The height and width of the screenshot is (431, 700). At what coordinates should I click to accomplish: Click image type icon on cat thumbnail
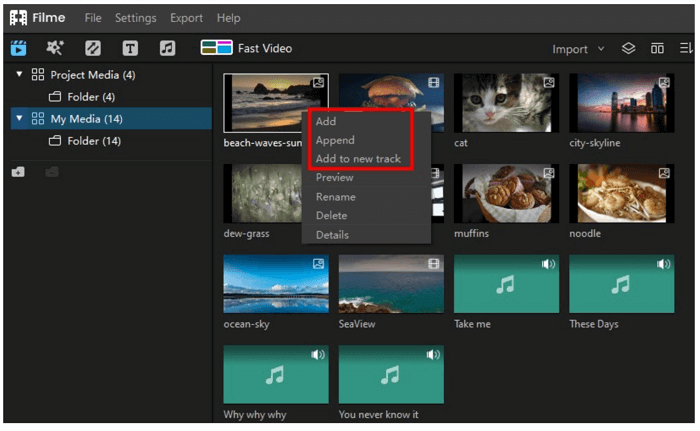tap(549, 83)
